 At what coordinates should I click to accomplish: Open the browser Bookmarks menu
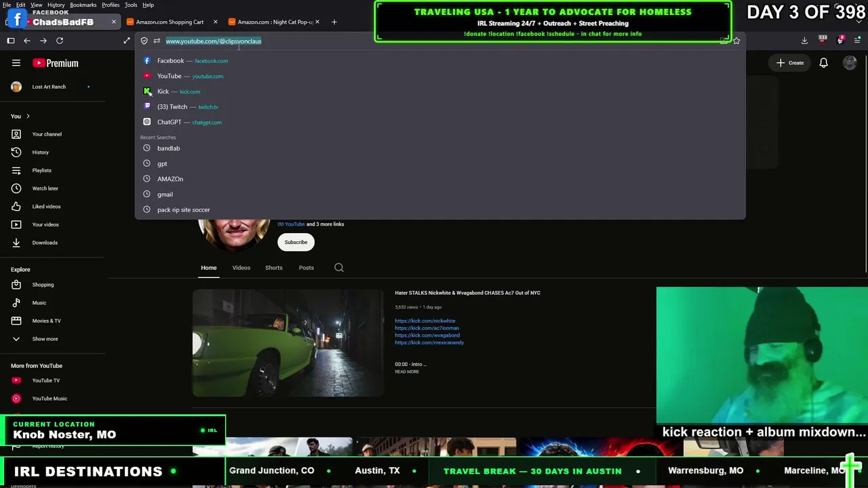83,5
